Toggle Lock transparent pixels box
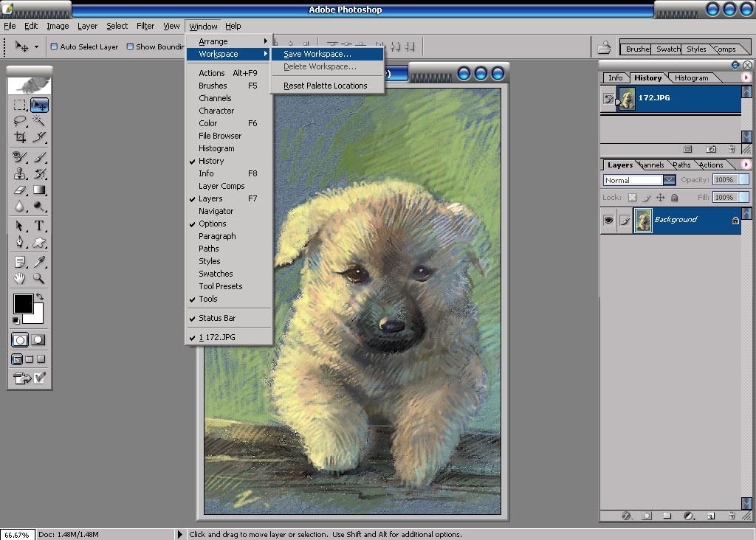The width and height of the screenshot is (756, 540). (632, 198)
